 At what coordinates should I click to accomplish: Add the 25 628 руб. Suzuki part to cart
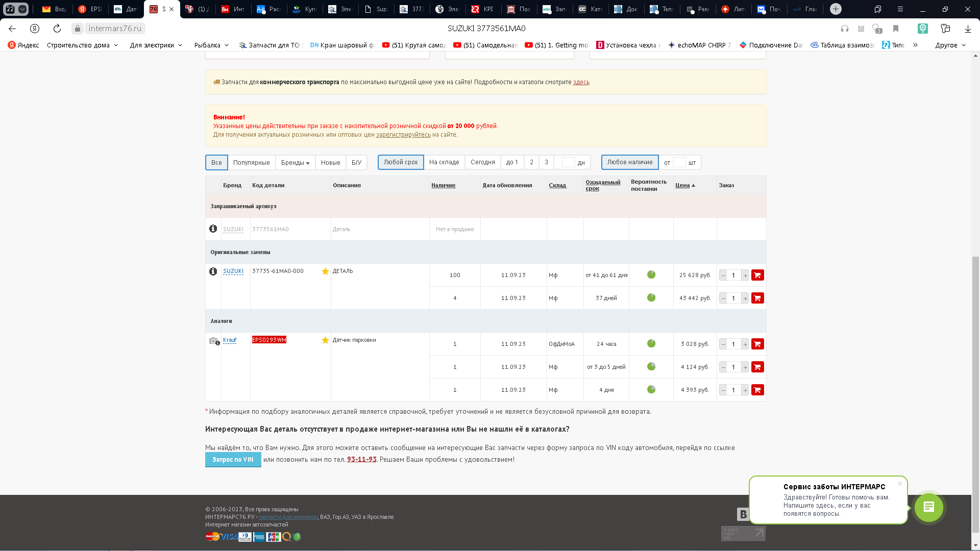tap(757, 275)
